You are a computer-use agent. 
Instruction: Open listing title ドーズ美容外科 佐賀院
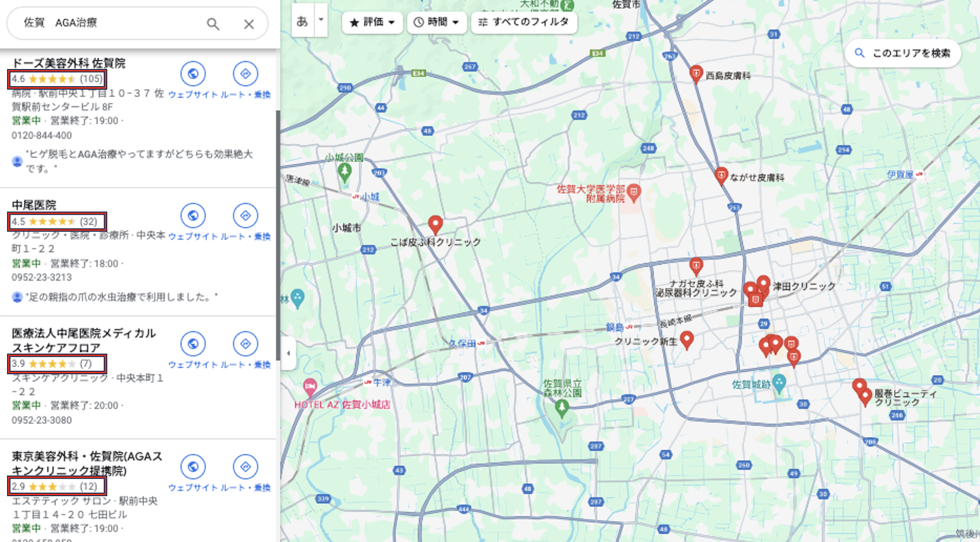pos(68,63)
